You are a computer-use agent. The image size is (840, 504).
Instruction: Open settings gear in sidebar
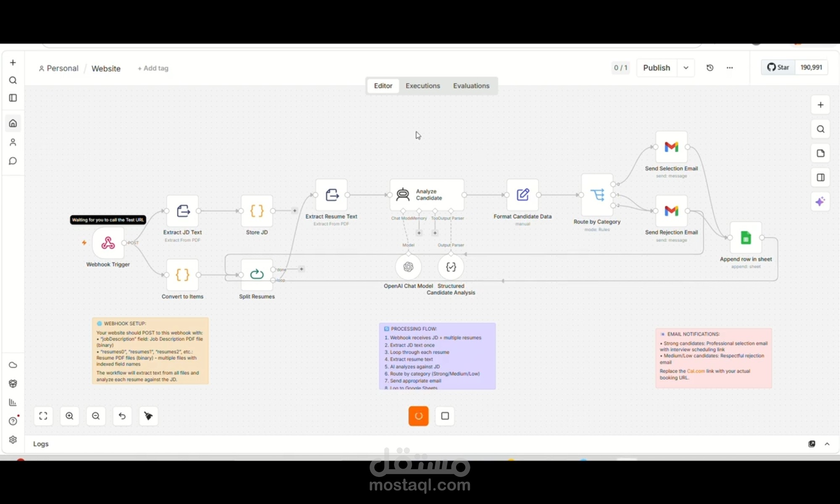tap(13, 439)
